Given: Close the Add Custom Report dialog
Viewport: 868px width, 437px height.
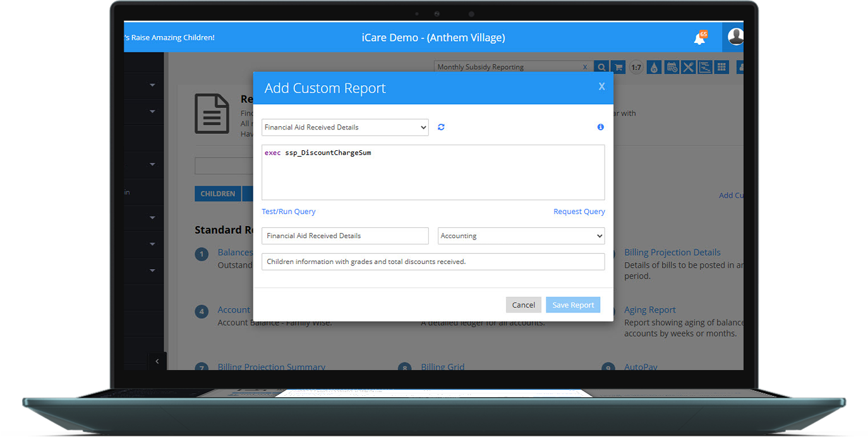Looking at the screenshot, I should 601,87.
